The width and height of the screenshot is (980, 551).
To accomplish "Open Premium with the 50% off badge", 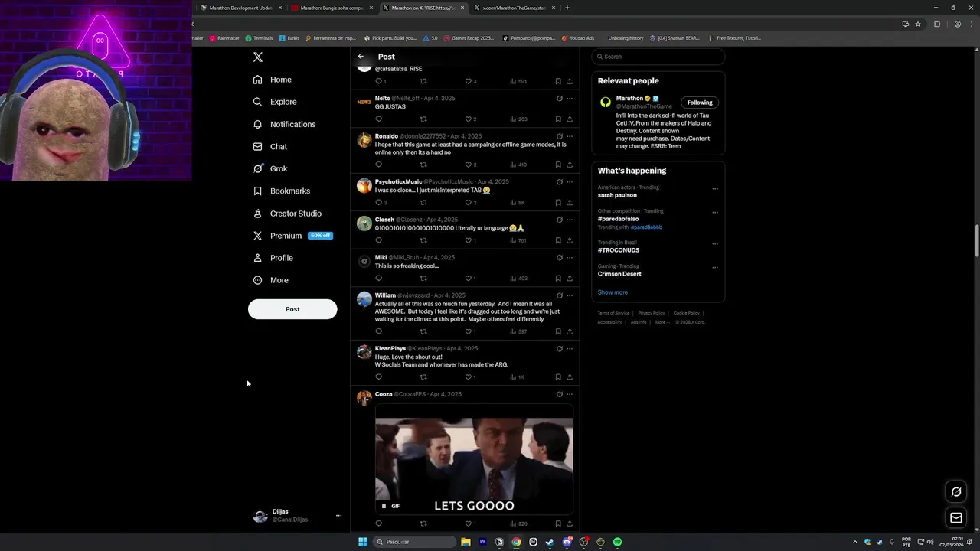I will [x=292, y=236].
